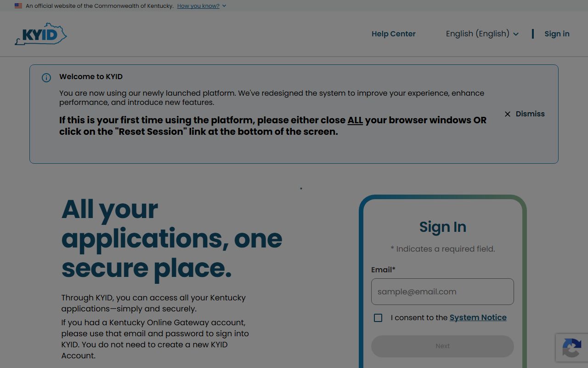Open the System Notice link
Viewport: 588px width, 368px height.
(478, 317)
